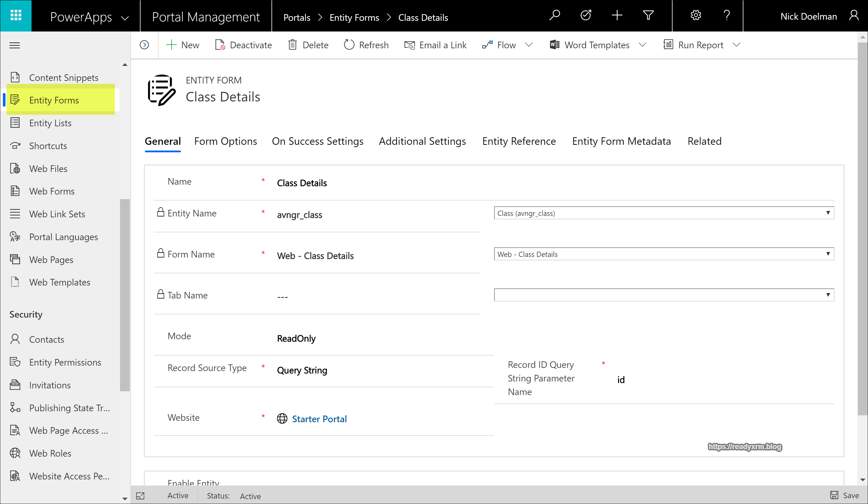Open the Entity Form Metadata tab
This screenshot has height=504, width=868.
(x=621, y=141)
